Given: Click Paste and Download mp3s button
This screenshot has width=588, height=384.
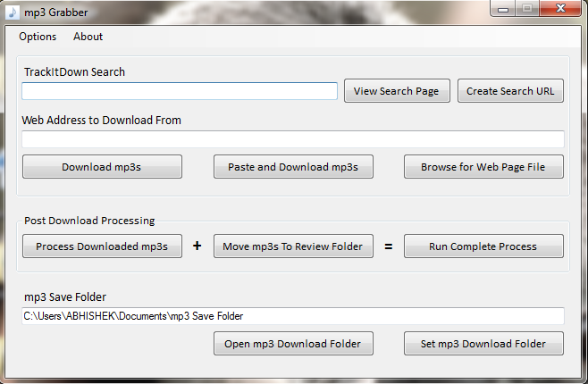Looking at the screenshot, I should point(293,167).
